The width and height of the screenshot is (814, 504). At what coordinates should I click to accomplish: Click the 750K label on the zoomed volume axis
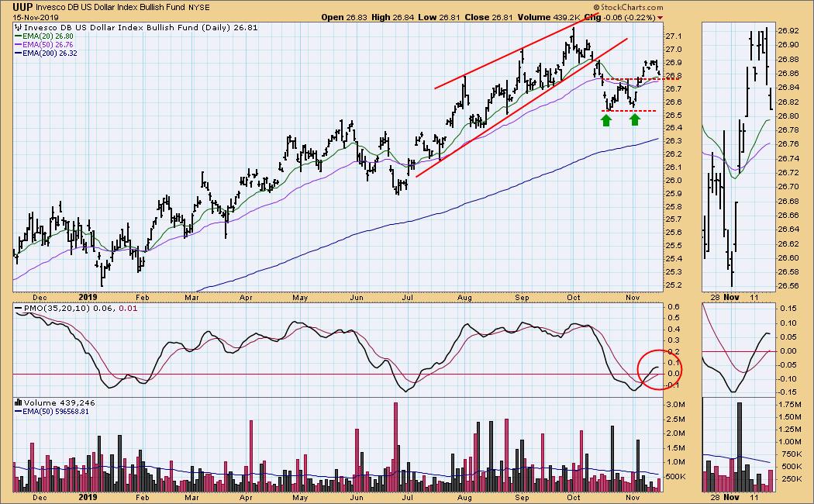(791, 454)
